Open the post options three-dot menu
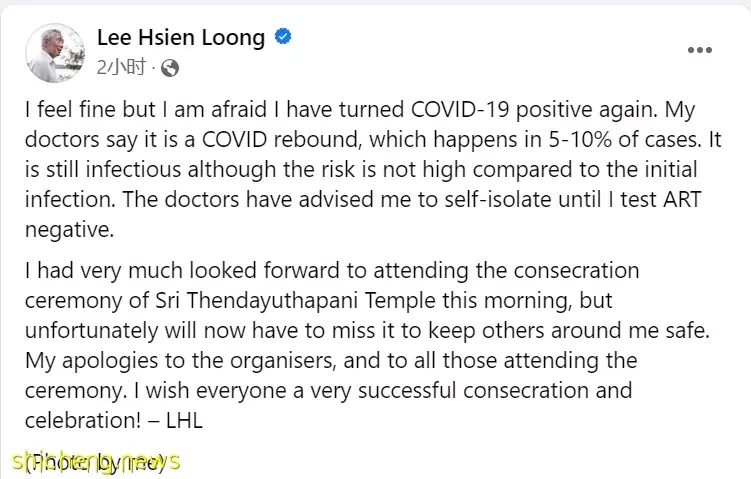The width and height of the screenshot is (751, 479). pos(699,50)
